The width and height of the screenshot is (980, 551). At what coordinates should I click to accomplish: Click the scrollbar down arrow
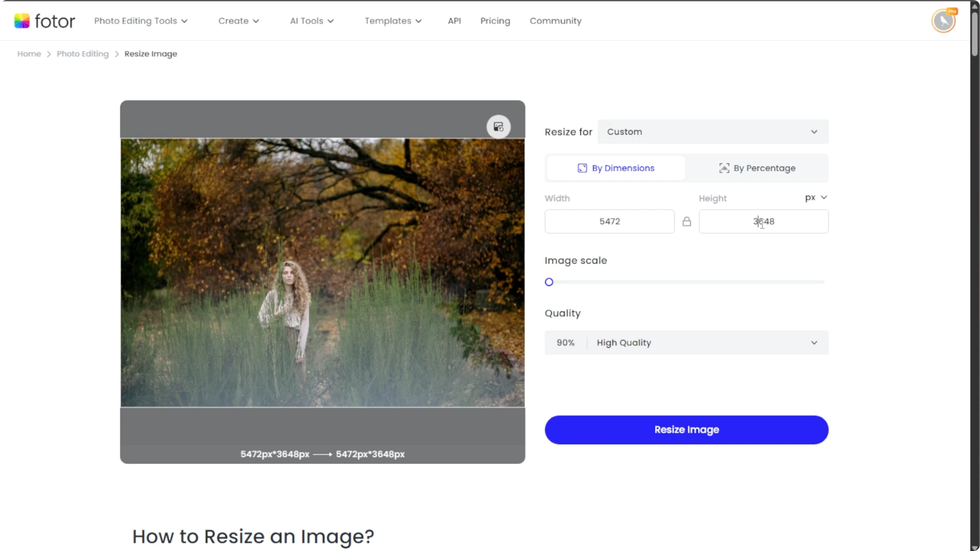(x=975, y=548)
